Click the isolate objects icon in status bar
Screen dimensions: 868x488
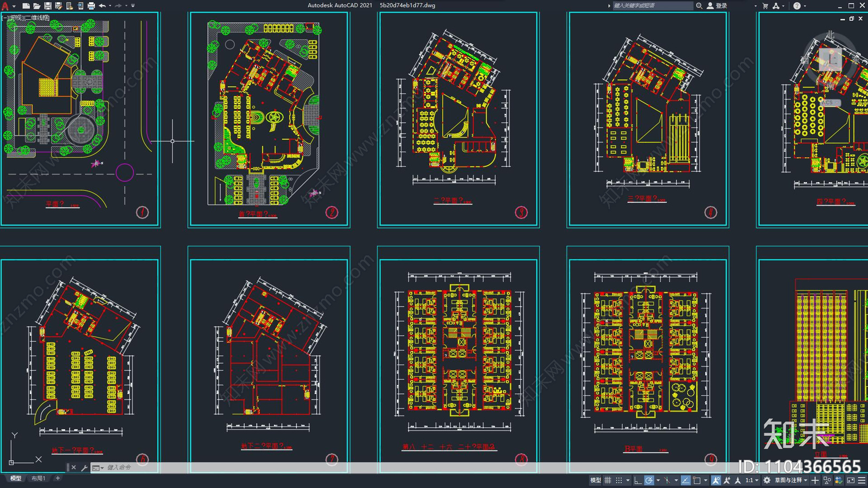point(827,480)
